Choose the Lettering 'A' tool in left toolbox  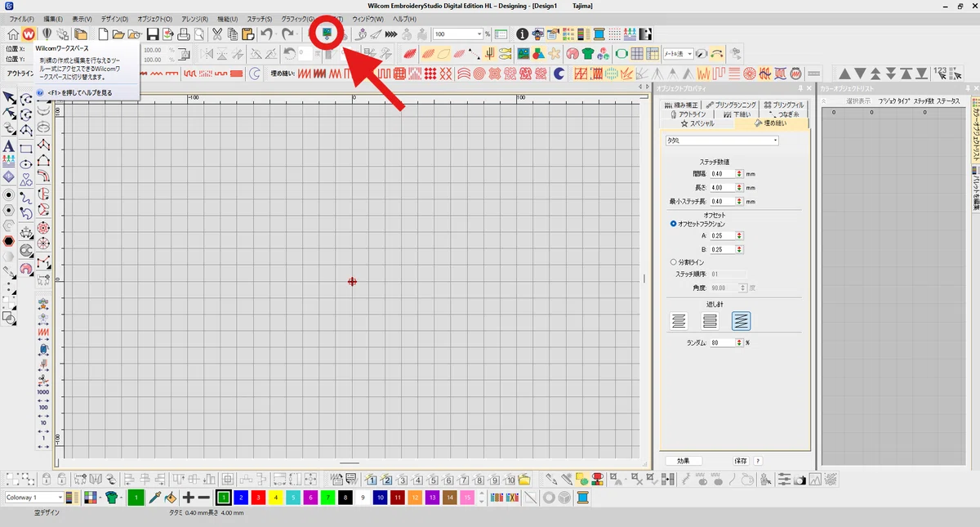(x=8, y=146)
